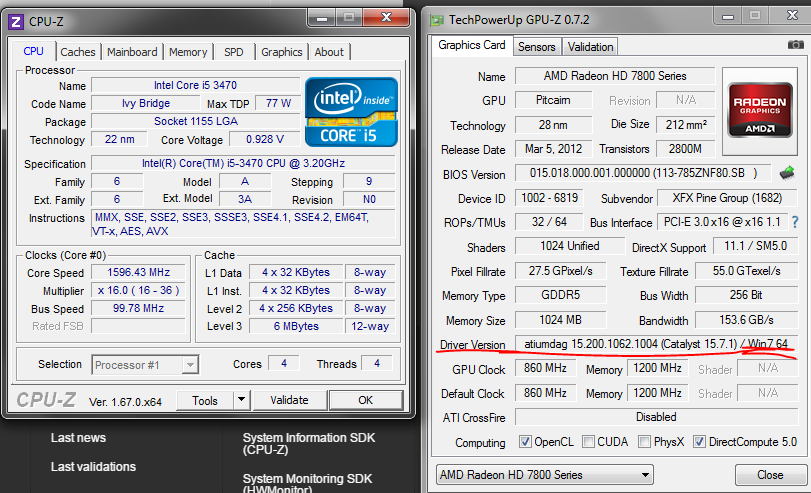811x493 pixels.
Task: Click the Core Speed value 1596.43 MHz
Action: coord(138,272)
